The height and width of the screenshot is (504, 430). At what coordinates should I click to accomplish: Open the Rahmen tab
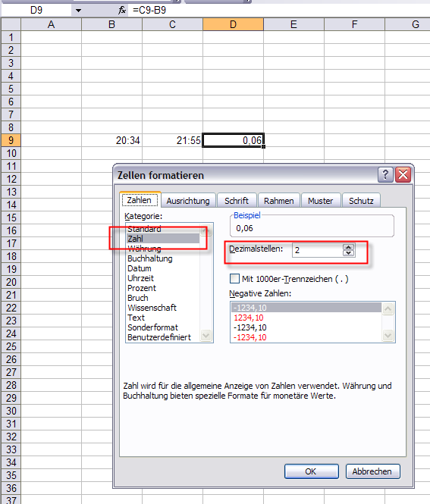(x=278, y=201)
